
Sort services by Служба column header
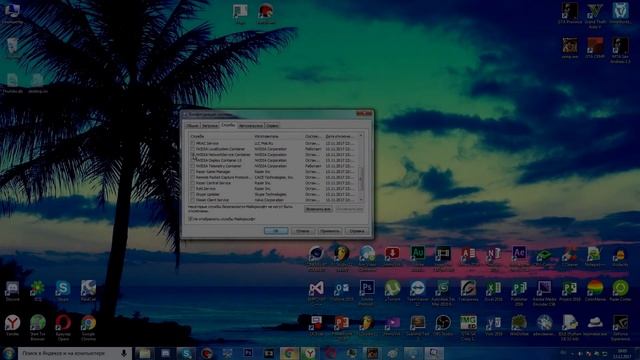[x=221, y=136]
